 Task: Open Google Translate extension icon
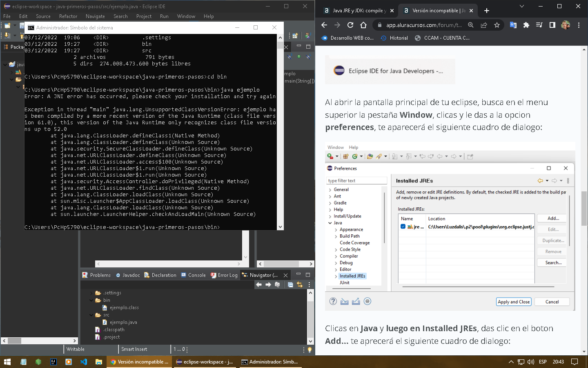(513, 25)
